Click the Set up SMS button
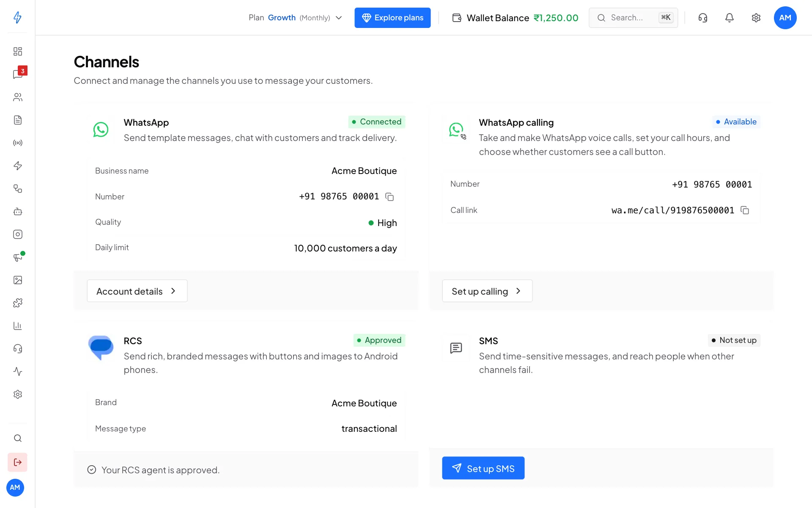Image resolution: width=812 pixels, height=508 pixels. pos(483,468)
